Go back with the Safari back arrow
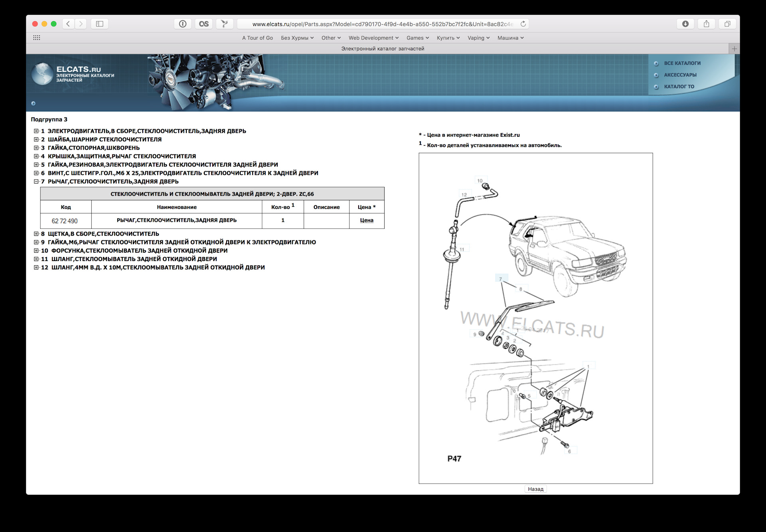This screenshot has width=766, height=532. pos(68,24)
